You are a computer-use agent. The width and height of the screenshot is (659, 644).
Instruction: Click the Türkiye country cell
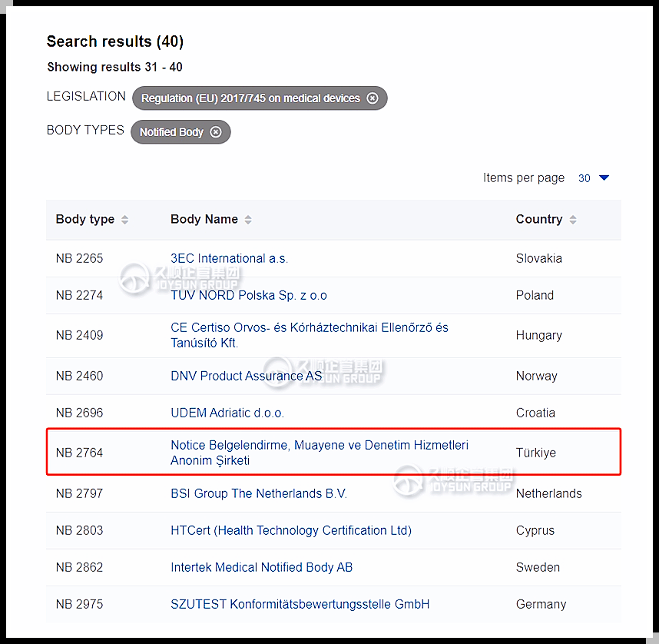536,453
